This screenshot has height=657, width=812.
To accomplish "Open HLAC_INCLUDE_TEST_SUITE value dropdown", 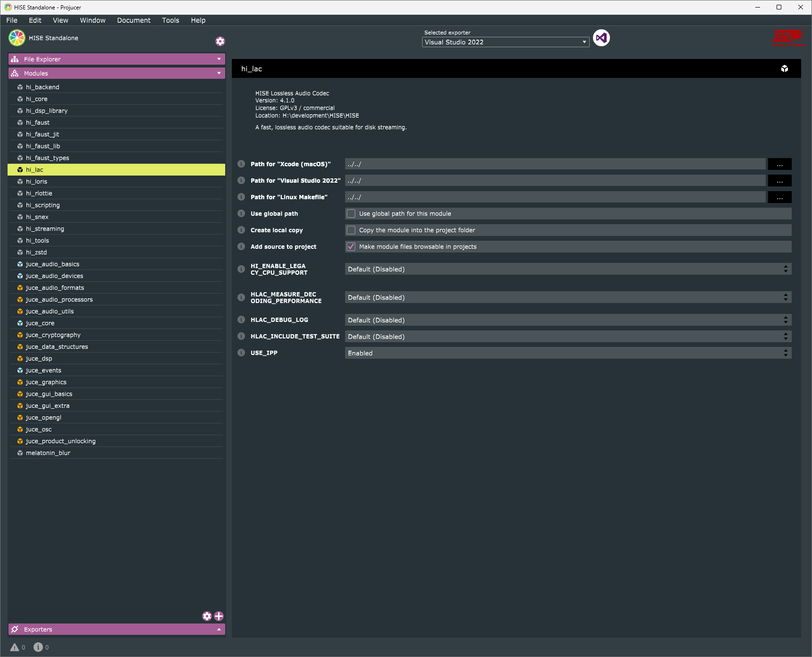I will [x=568, y=337].
